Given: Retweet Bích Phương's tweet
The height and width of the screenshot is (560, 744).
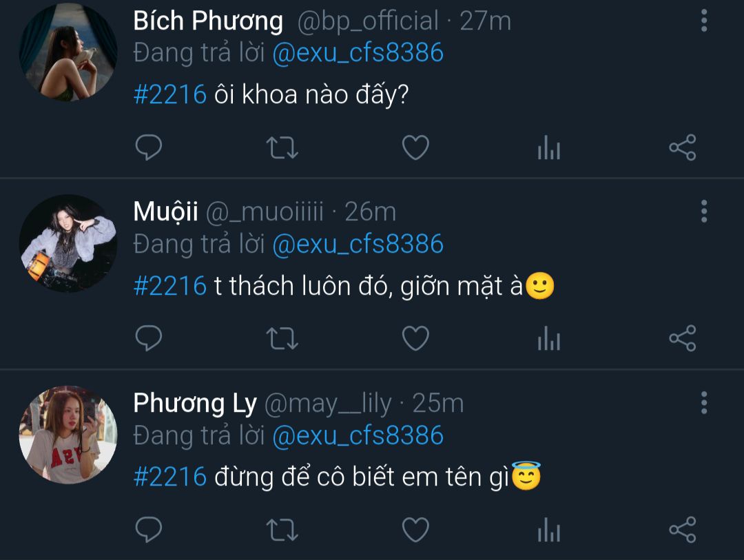Looking at the screenshot, I should click(282, 147).
